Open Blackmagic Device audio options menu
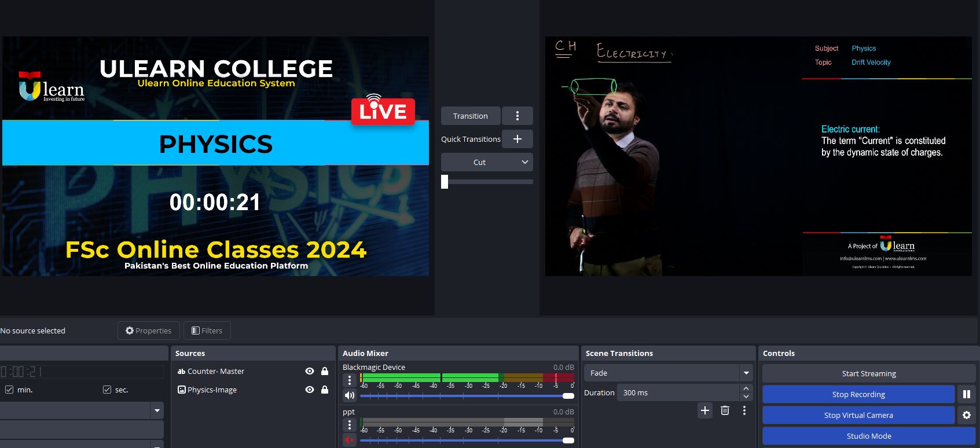The height and width of the screenshot is (448, 980). pos(349,380)
